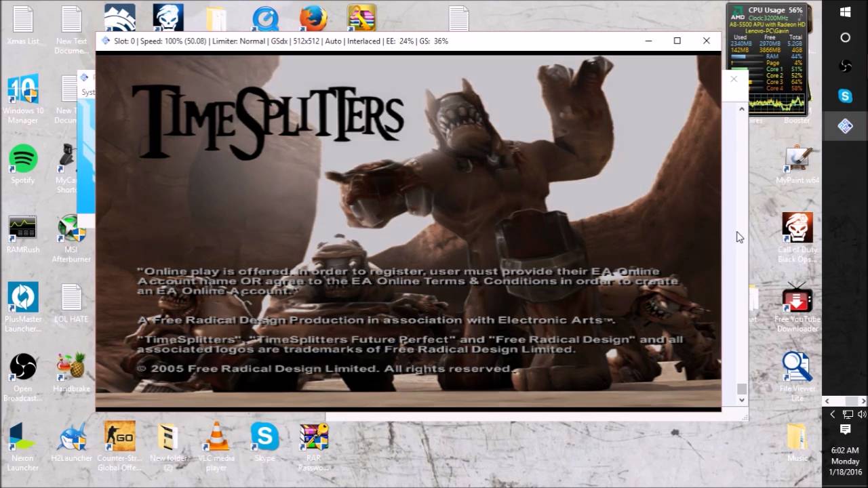Open the network icon in system tray
Screen dimensions: 868x488
point(848,414)
